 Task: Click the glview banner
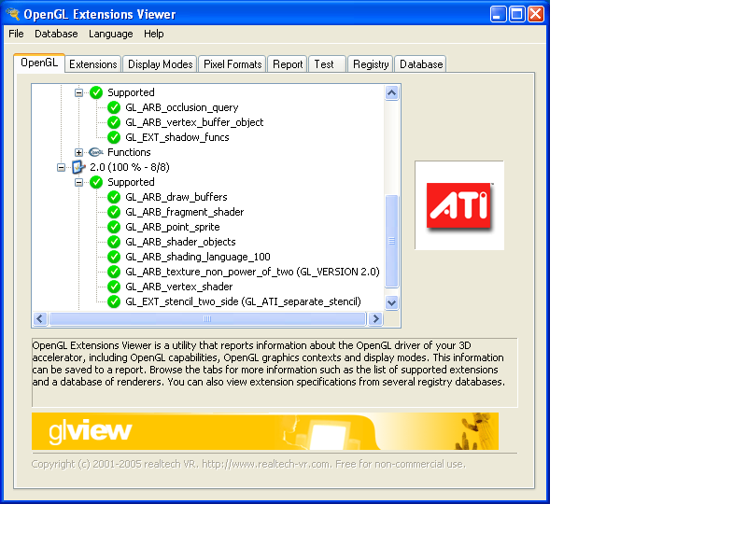click(265, 431)
